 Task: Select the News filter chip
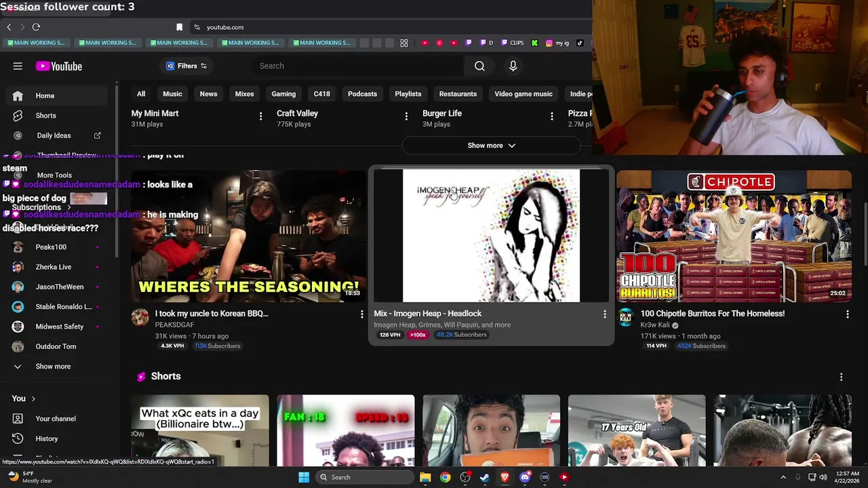point(208,94)
